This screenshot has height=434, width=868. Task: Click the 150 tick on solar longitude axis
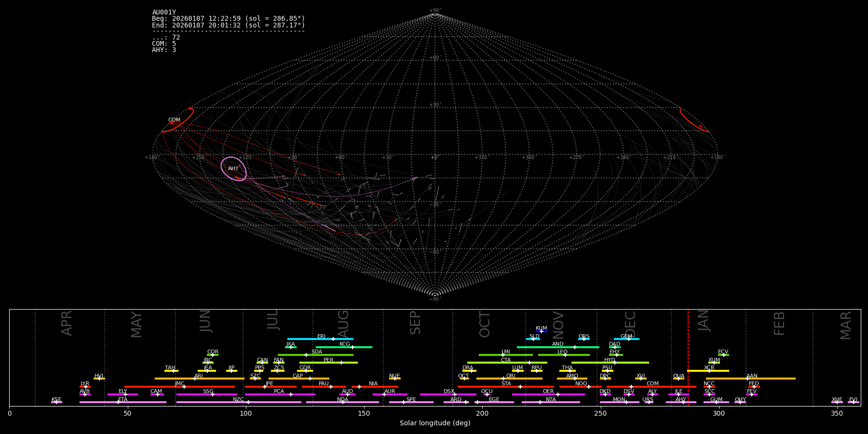[x=364, y=413]
